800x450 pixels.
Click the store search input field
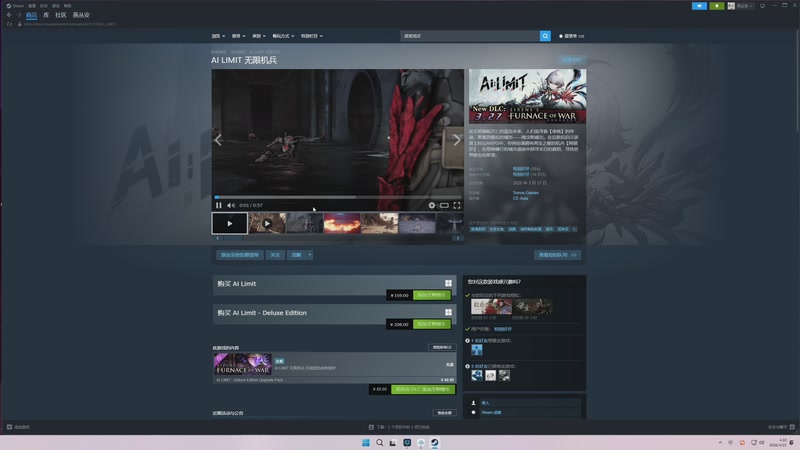(470, 36)
